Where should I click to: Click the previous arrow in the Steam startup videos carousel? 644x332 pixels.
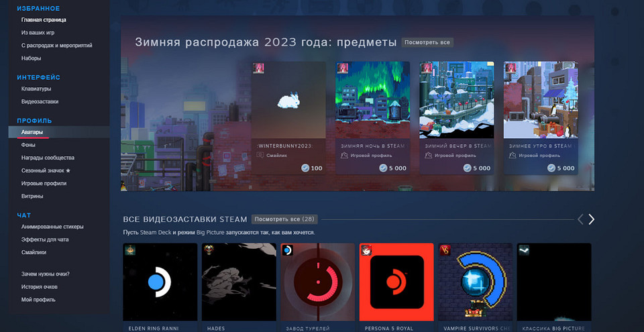[x=580, y=219]
